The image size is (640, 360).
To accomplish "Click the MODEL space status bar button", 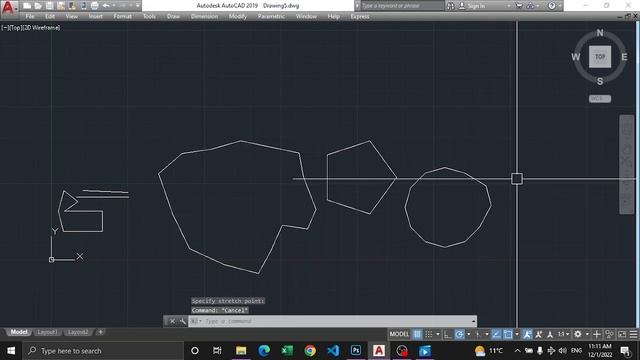I will (399, 334).
